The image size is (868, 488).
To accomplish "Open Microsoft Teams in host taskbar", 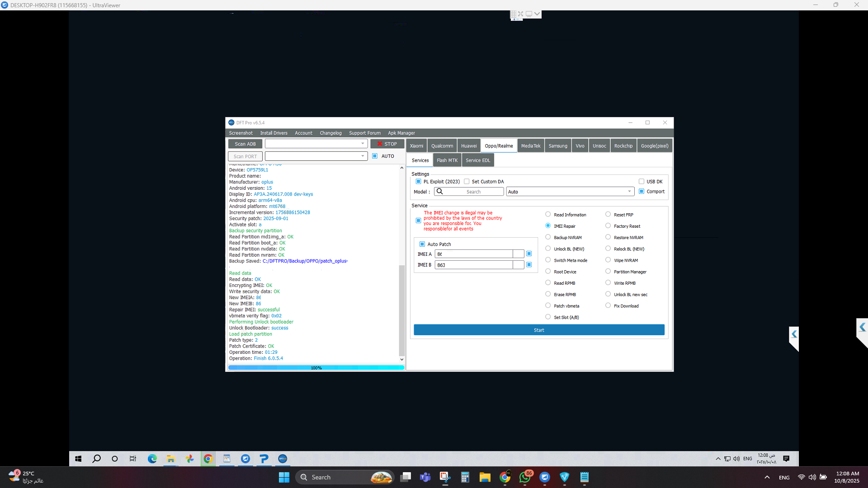I will tap(425, 477).
